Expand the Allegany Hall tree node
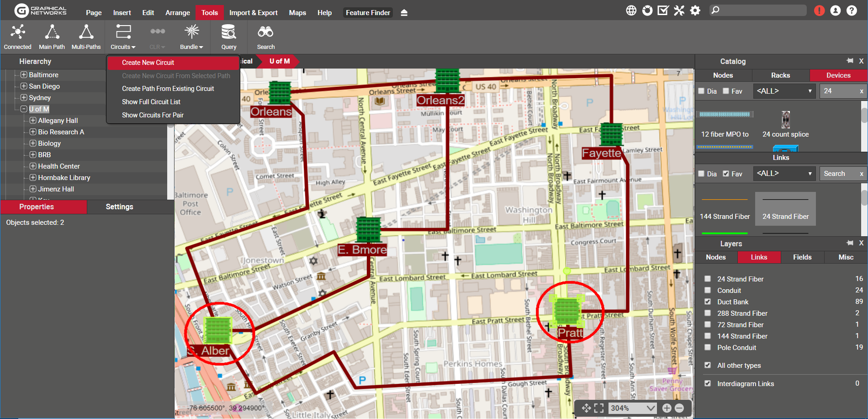The image size is (868, 419). [x=33, y=120]
